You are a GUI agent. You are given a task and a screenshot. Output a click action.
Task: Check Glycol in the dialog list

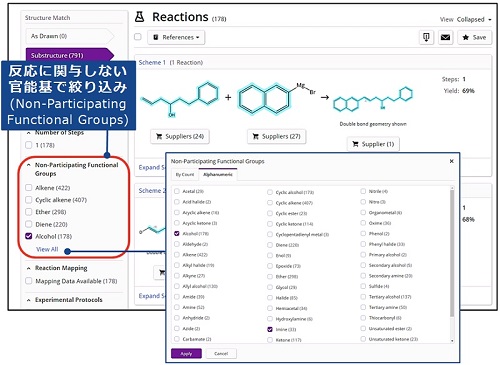click(x=270, y=287)
